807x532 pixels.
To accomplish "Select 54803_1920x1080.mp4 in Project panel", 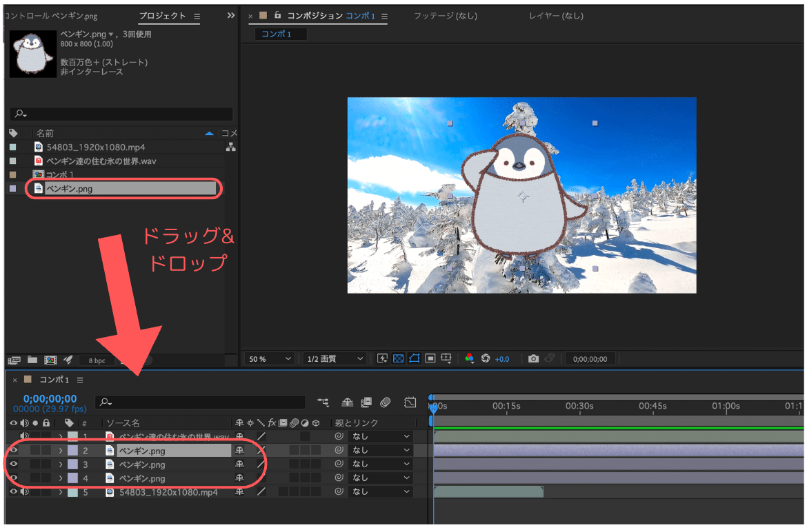I will 96,147.
